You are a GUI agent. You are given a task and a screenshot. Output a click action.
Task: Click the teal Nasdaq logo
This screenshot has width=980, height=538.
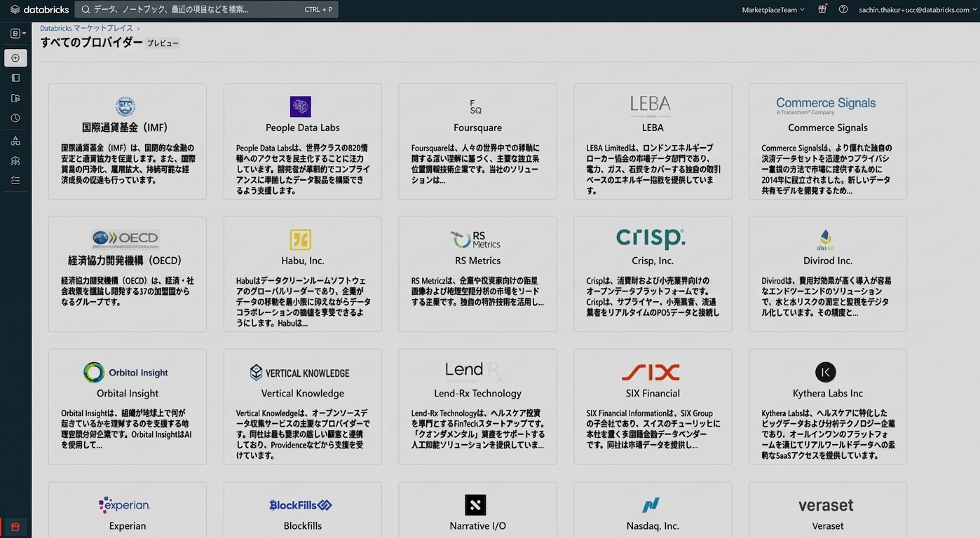pyautogui.click(x=651, y=505)
